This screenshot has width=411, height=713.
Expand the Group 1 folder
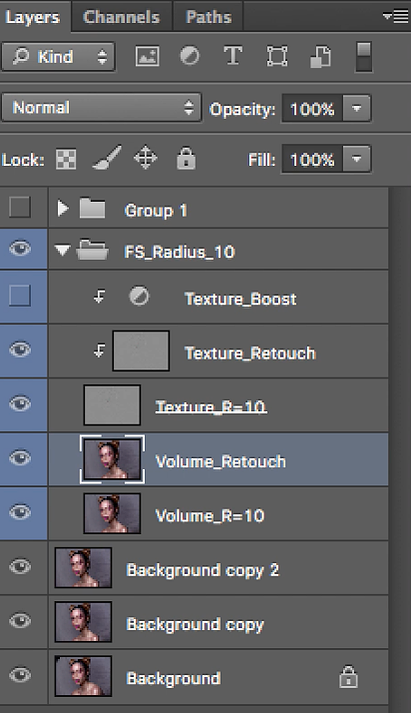pyautogui.click(x=63, y=208)
